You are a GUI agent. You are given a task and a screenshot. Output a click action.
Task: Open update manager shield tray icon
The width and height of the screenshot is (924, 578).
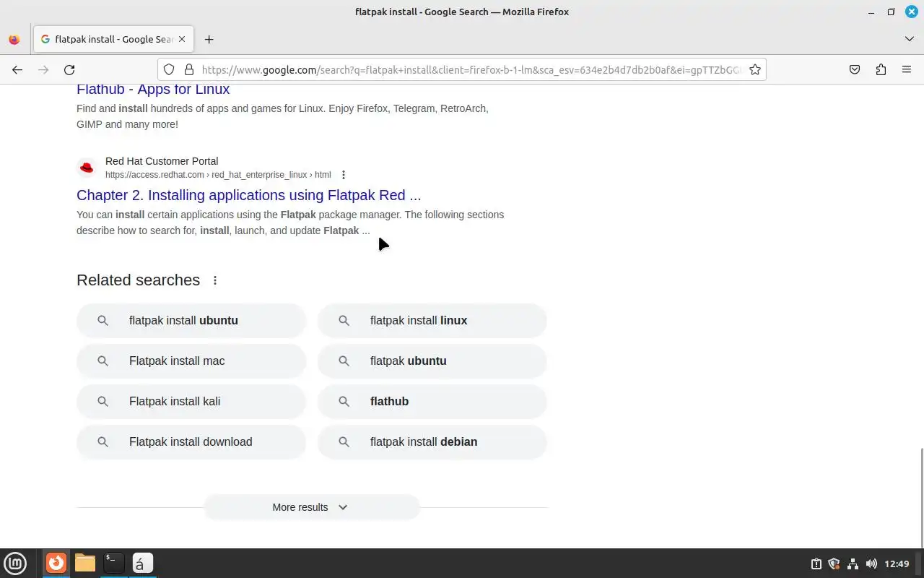[x=834, y=564]
